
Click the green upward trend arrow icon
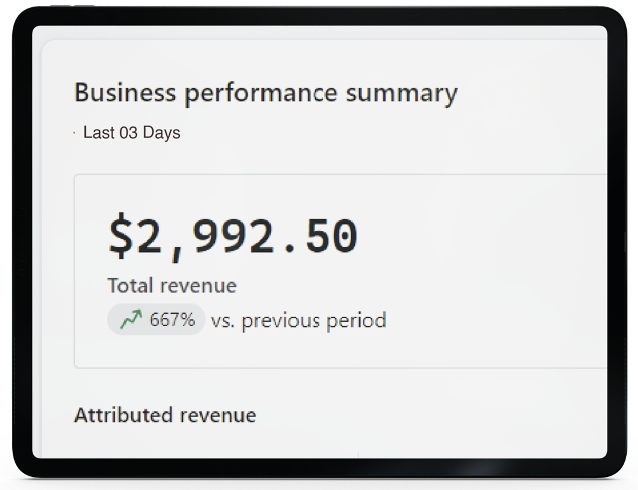tap(130, 320)
